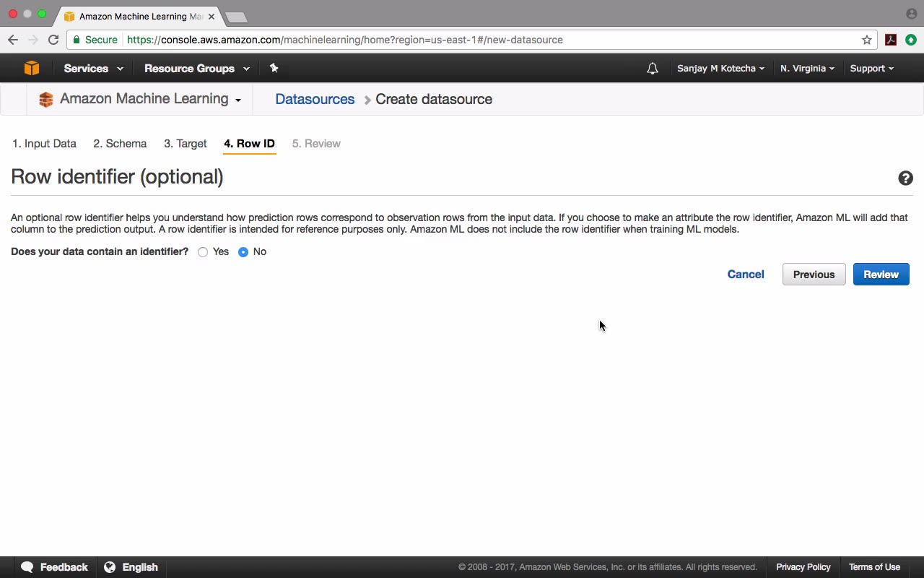The height and width of the screenshot is (578, 924).
Task: Select Yes for data identifier
Action: click(203, 252)
